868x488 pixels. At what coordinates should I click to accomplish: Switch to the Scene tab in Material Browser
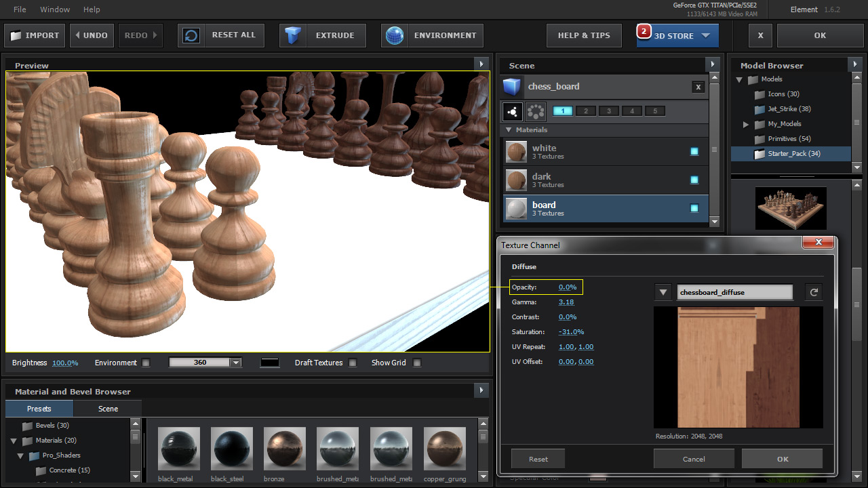pos(108,409)
